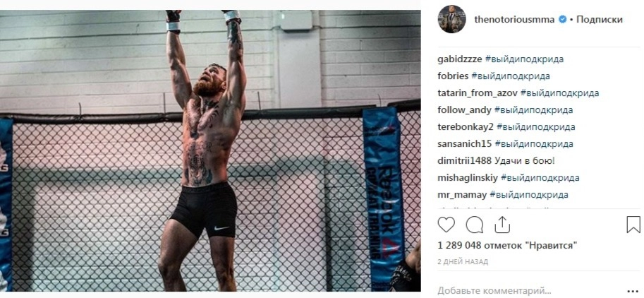This screenshot has width=644, height=298.
Task: Open sansanich15 commenter profile
Action: click(465, 144)
